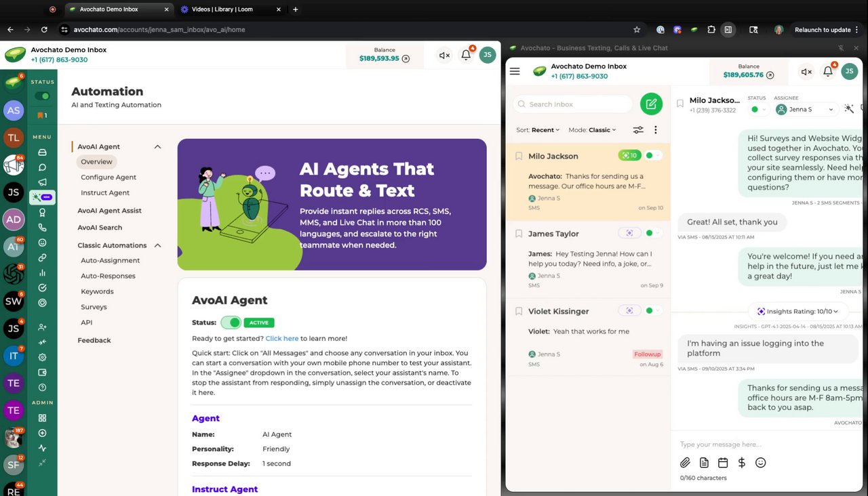The width and height of the screenshot is (868, 496).
Task: Click the magic wand icon in the conversation header
Action: point(849,108)
